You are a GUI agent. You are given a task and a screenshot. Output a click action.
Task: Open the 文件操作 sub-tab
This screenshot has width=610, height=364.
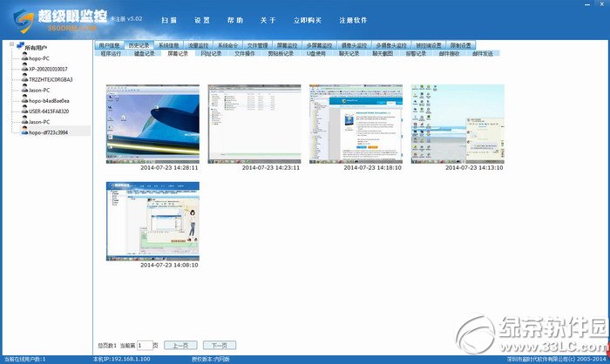pyautogui.click(x=245, y=53)
